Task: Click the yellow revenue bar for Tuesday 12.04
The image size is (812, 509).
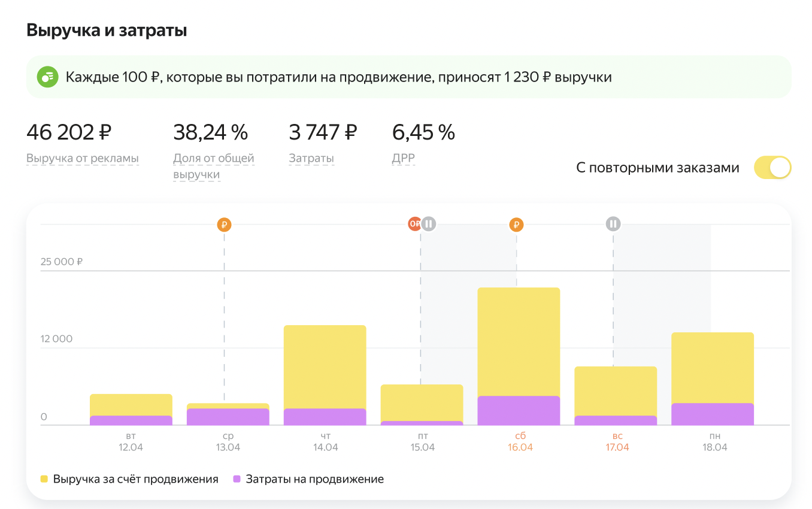Action: (131, 405)
